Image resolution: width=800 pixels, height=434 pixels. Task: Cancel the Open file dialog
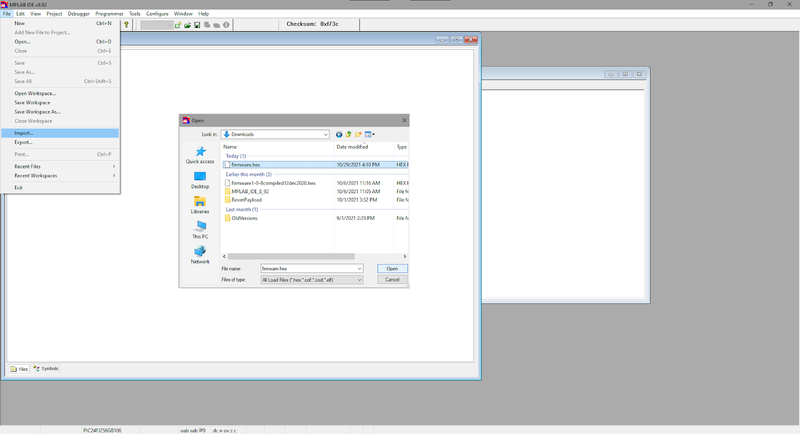click(x=392, y=280)
